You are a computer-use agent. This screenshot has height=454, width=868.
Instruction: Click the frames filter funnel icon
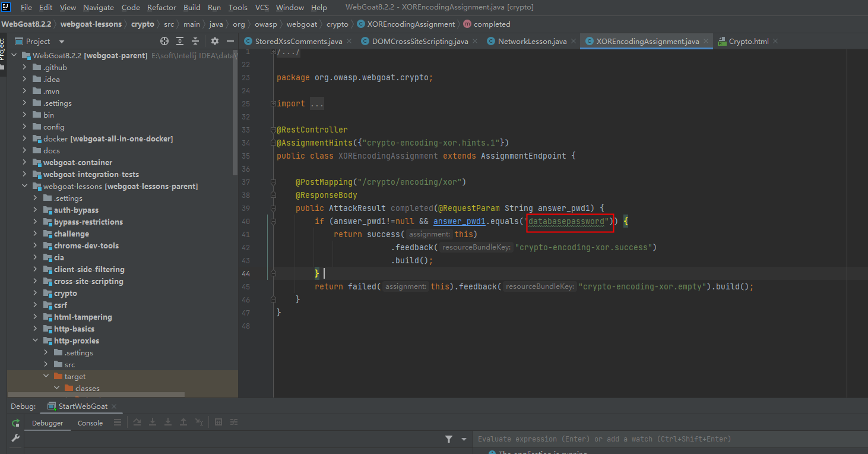pos(449,439)
